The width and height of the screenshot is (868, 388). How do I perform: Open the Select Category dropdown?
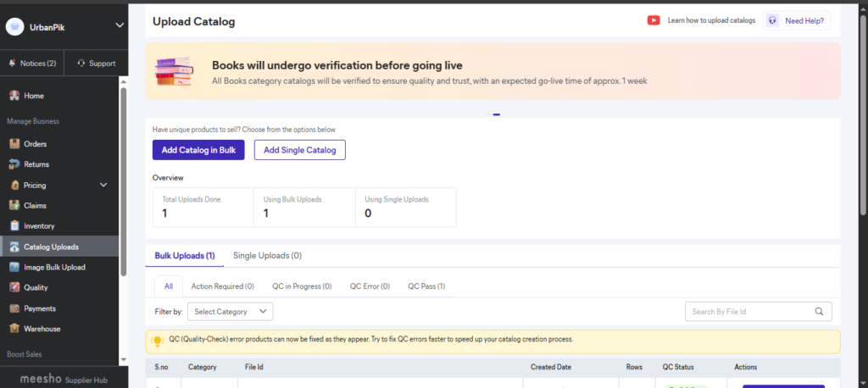[231, 312]
